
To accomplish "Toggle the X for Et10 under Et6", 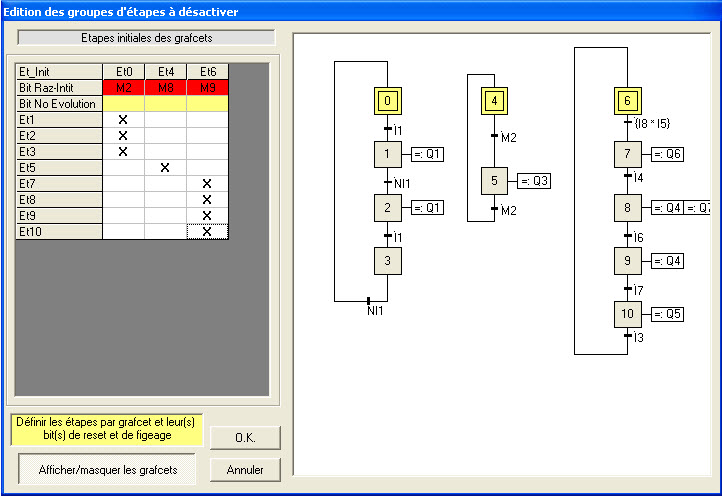I will point(207,232).
